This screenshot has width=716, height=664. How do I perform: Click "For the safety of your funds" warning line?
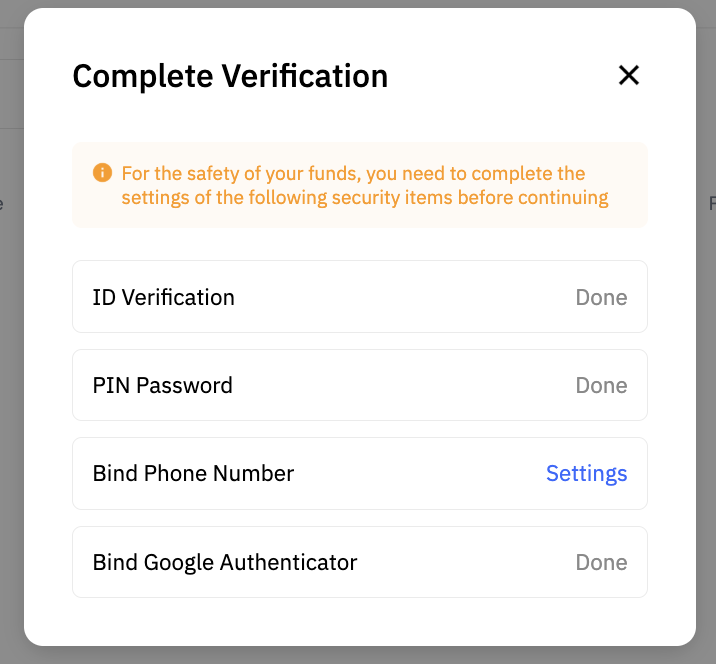(x=353, y=173)
